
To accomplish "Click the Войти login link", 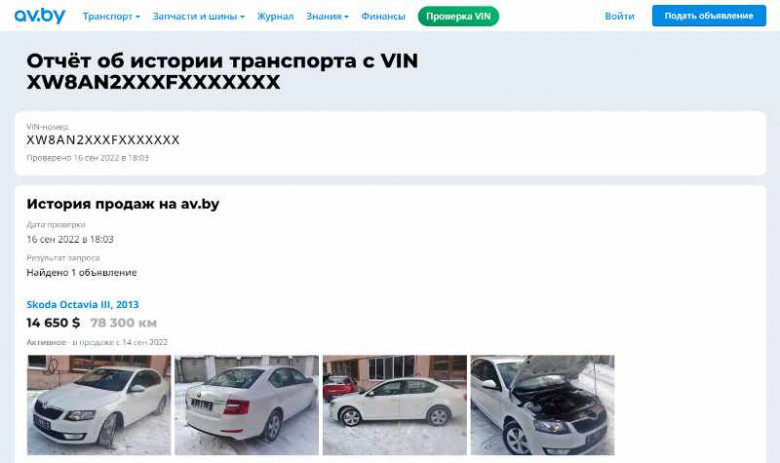I will [619, 16].
